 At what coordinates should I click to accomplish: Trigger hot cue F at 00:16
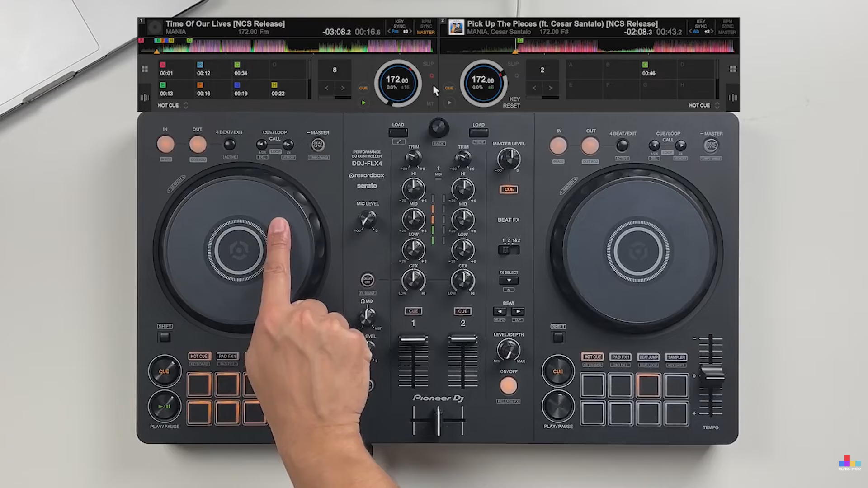click(x=213, y=89)
